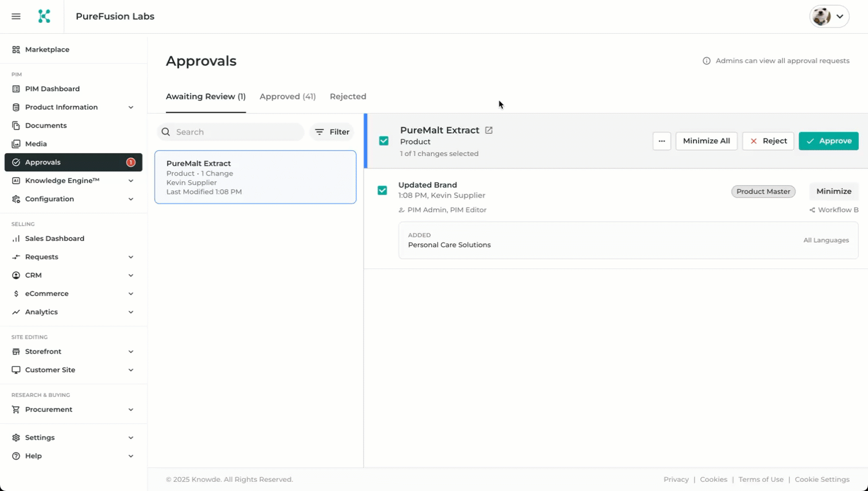Minimize the Updated Brand change
Image resolution: width=868 pixels, height=491 pixels.
point(834,192)
